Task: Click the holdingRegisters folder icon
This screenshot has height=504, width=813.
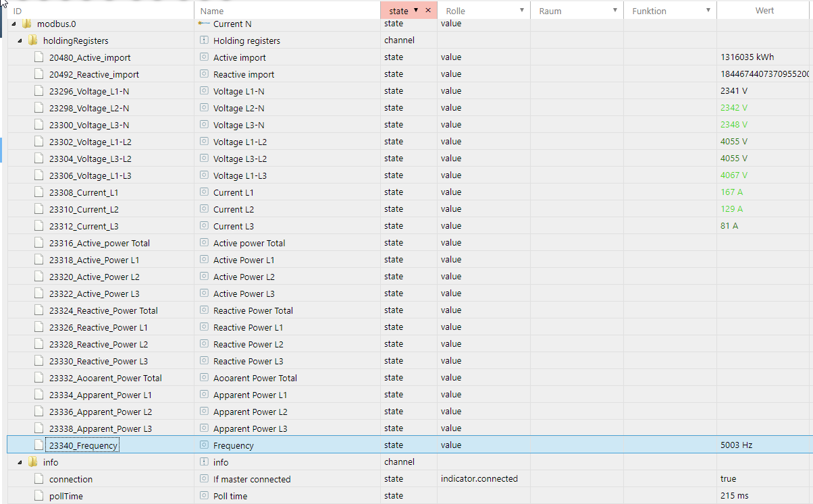Action: click(x=33, y=40)
